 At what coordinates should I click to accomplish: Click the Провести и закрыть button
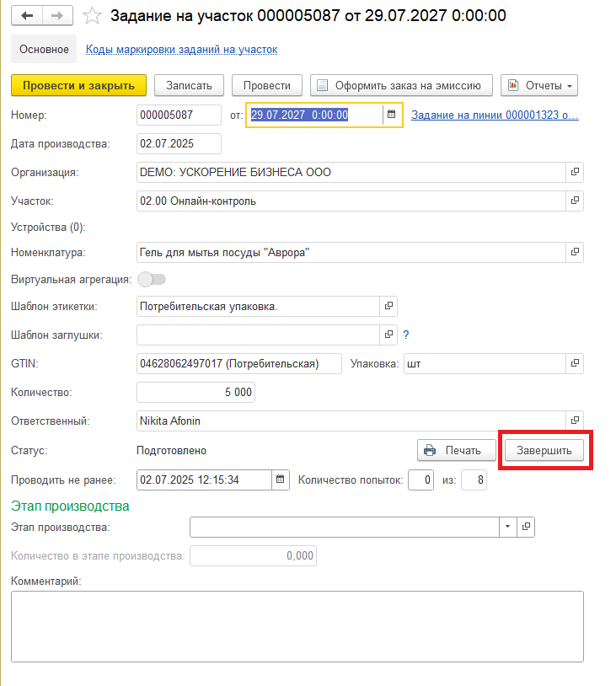click(78, 85)
